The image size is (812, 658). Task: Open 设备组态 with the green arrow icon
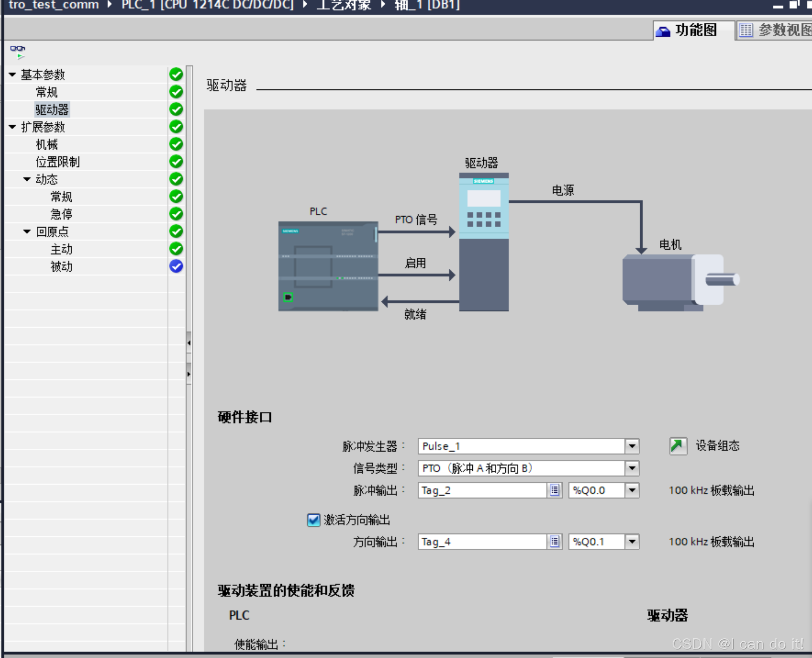point(678,445)
